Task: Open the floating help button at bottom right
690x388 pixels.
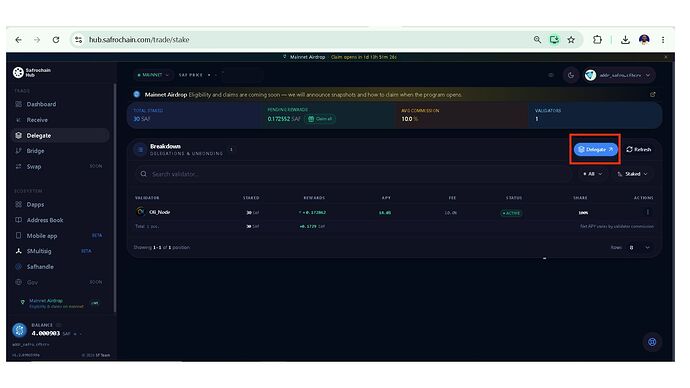Action: coord(652,342)
